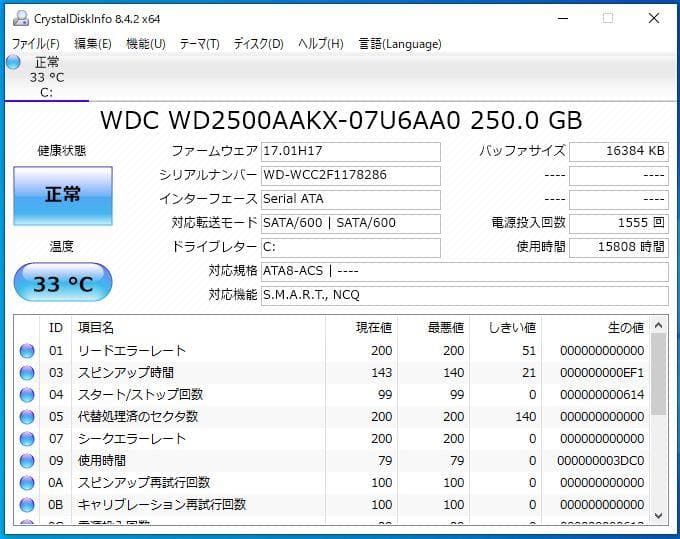Image resolution: width=680 pixels, height=539 pixels.
Task: Select the 代替処理済のセクタ数 row name
Action: (138, 416)
